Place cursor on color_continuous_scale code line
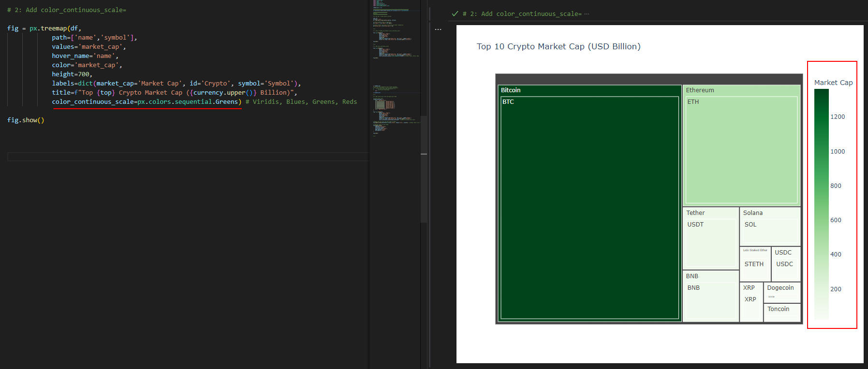868x369 pixels. click(147, 102)
